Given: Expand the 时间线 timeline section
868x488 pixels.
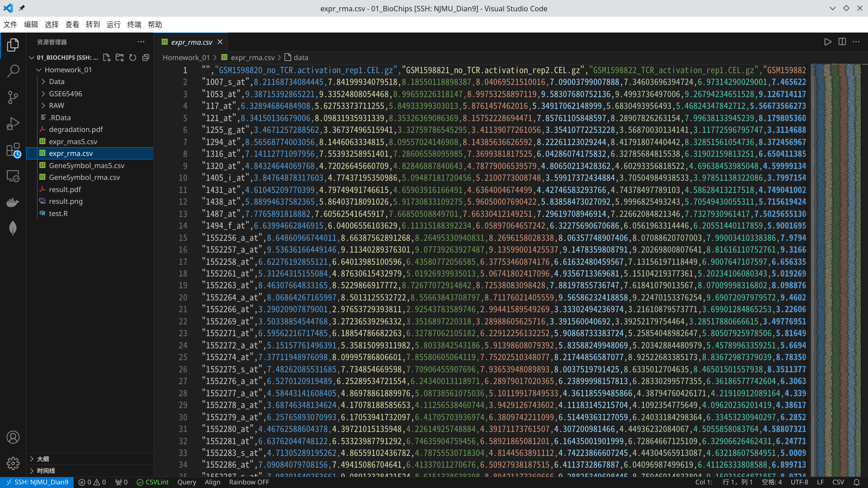Looking at the screenshot, I should [90, 471].
